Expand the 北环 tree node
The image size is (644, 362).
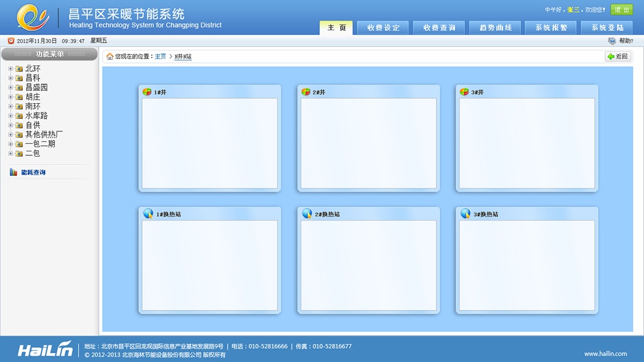(11, 69)
